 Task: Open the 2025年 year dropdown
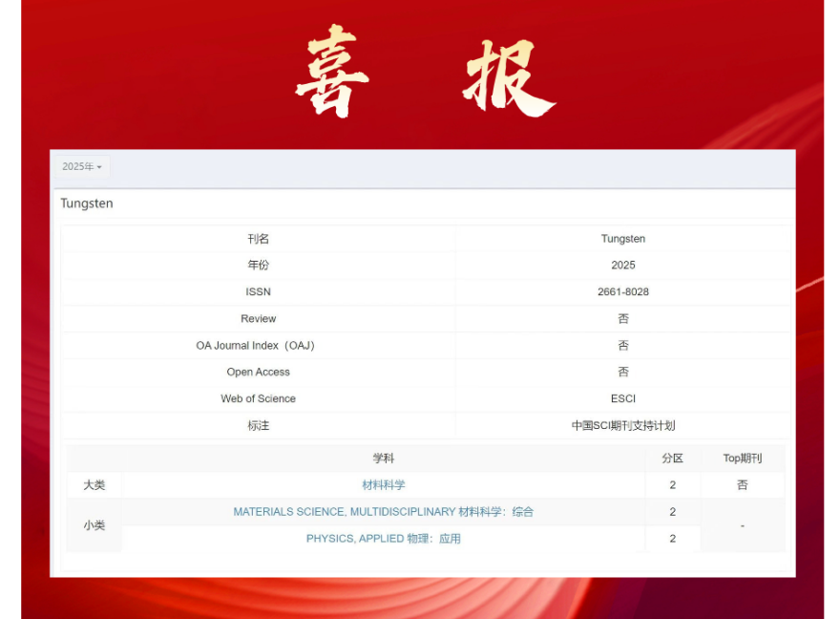coord(82,167)
